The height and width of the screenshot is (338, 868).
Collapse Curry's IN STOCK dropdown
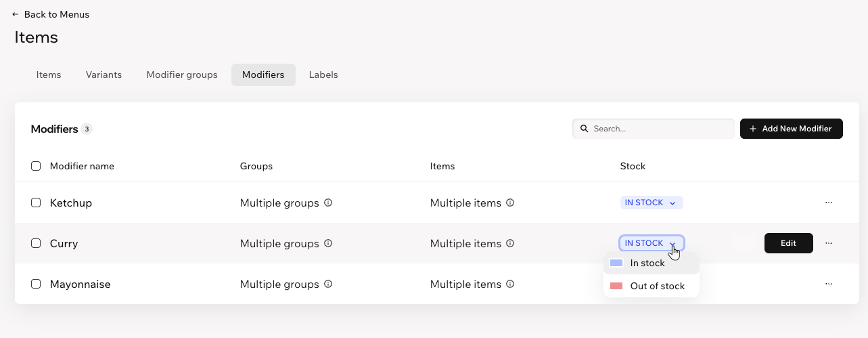652,243
